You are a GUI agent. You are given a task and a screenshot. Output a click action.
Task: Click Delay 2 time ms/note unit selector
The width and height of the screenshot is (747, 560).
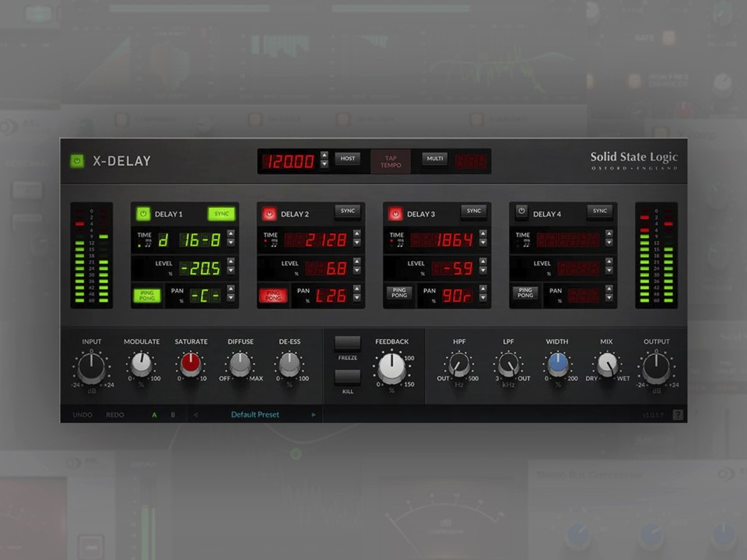click(272, 243)
